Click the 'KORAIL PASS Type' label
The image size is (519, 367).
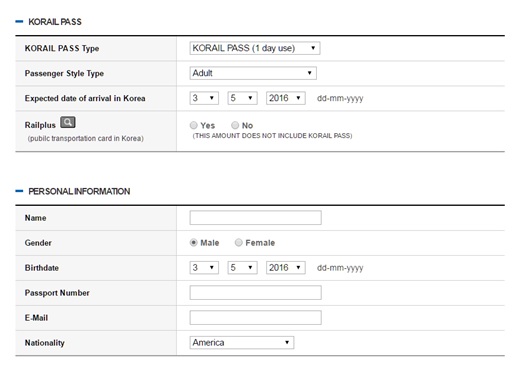(x=62, y=48)
